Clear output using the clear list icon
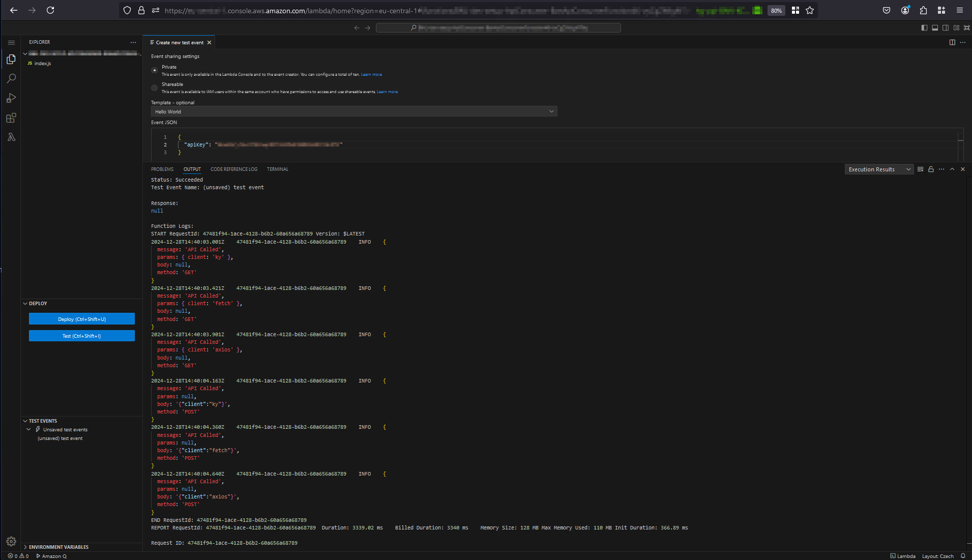972x560 pixels. [x=920, y=169]
